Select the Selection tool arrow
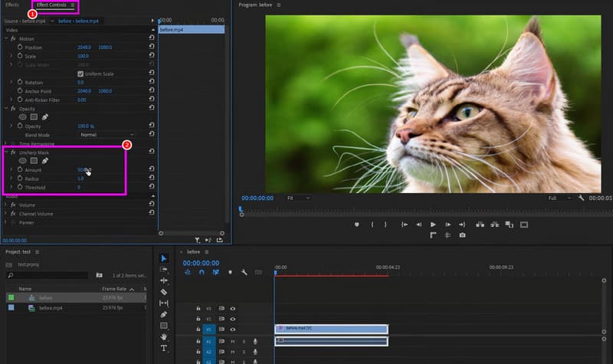Image resolution: width=613 pixels, height=364 pixels. (164, 258)
